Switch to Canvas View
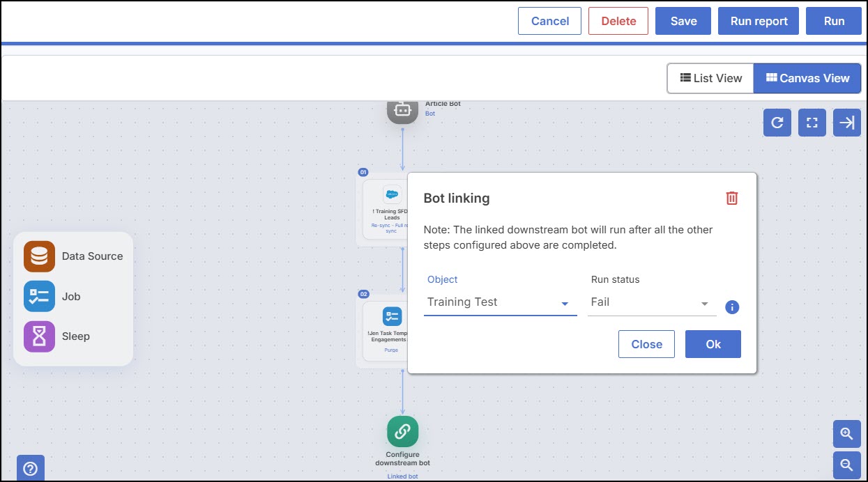This screenshot has height=482, width=868. coord(807,78)
